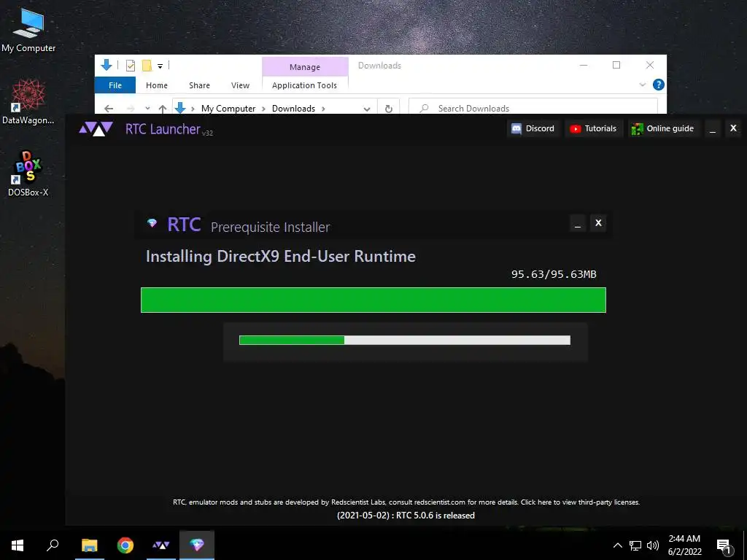747x560 pixels.
Task: Select the DOSBox-X desktop shortcut
Action: 28,174
